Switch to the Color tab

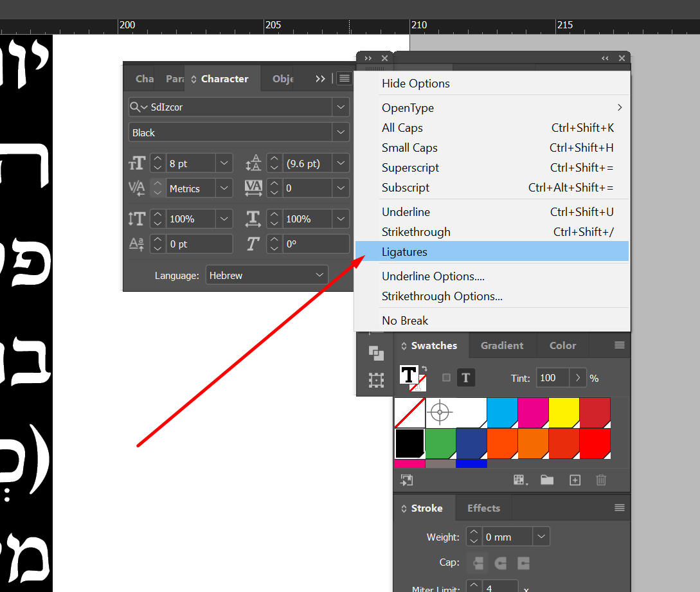pyautogui.click(x=562, y=345)
